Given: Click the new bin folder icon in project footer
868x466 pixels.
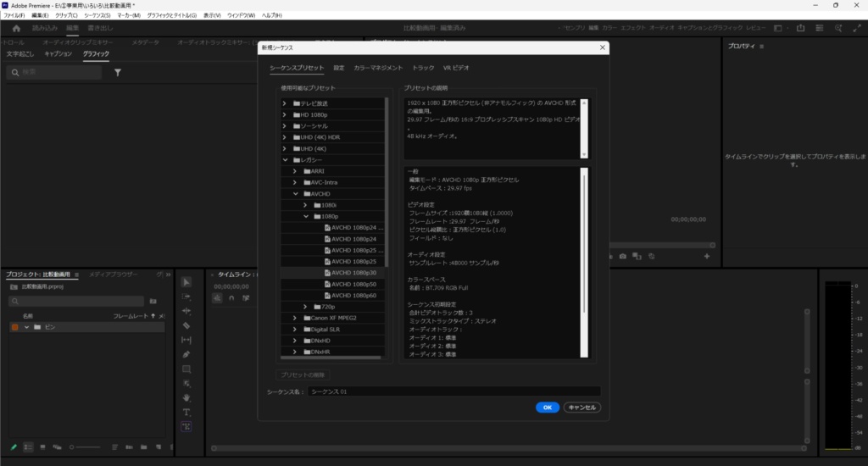Looking at the screenshot, I should (143, 447).
